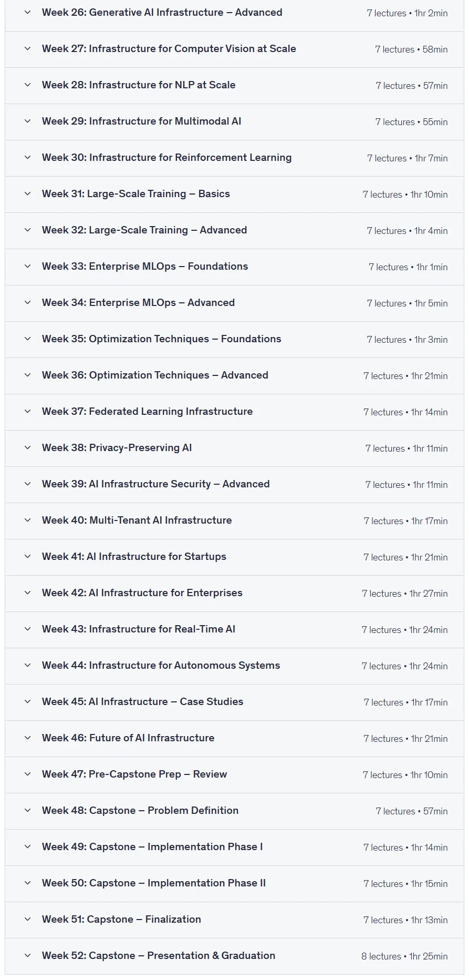
Task: Expand Week 40 Multi-Tenant AI Infrastructure arrow
Action: coord(27,520)
